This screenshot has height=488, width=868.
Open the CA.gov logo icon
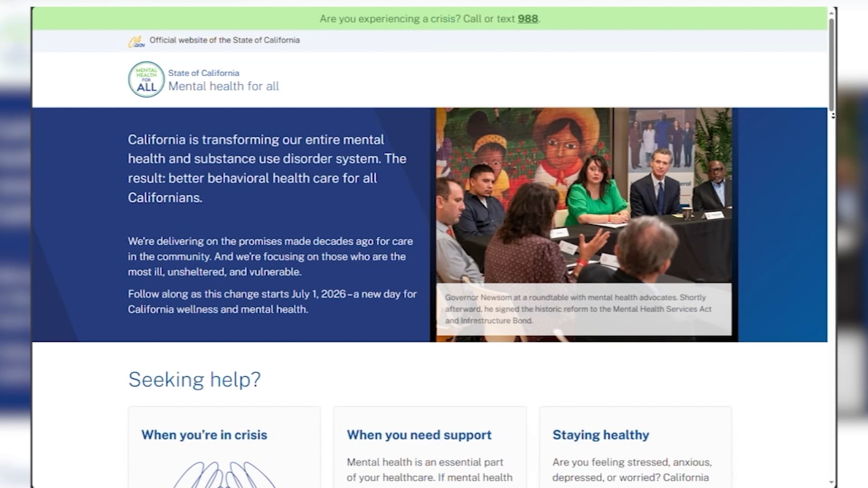tap(136, 41)
